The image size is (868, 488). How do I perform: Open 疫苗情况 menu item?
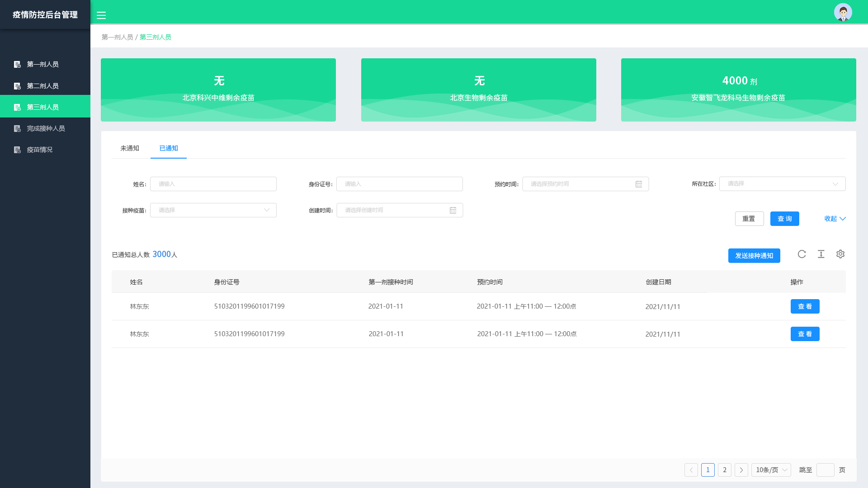(45, 150)
